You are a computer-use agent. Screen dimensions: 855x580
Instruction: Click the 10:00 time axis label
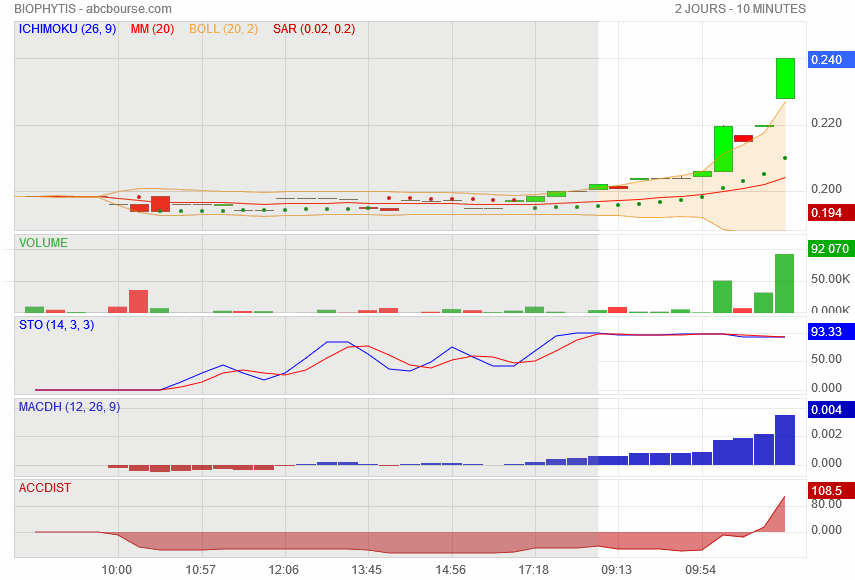tap(117, 570)
